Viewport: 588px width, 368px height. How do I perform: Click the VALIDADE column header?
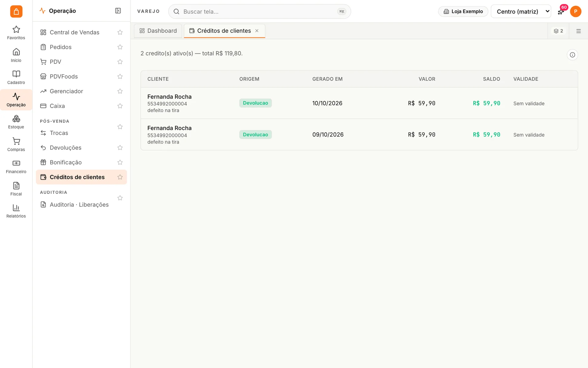(x=526, y=79)
